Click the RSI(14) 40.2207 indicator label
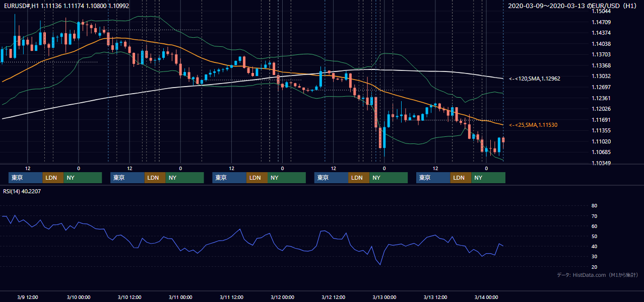Screen dimensions: 644x302 [x=22, y=191]
